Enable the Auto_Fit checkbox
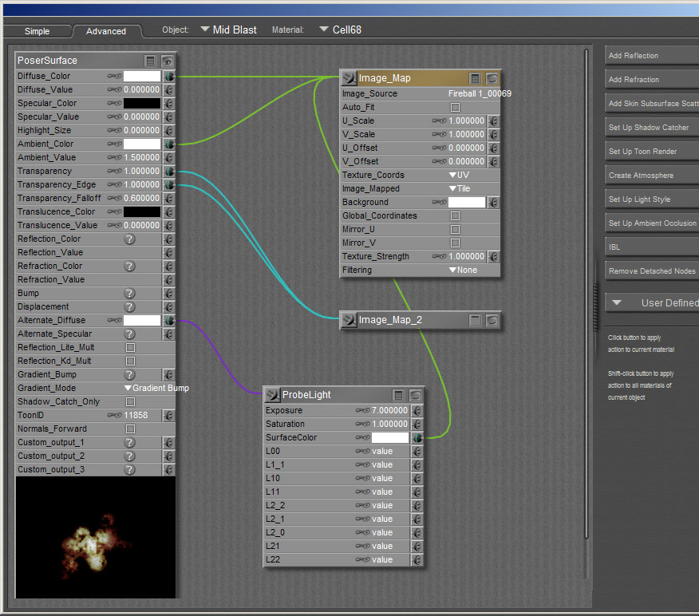Image resolution: width=699 pixels, height=616 pixels. click(x=455, y=107)
